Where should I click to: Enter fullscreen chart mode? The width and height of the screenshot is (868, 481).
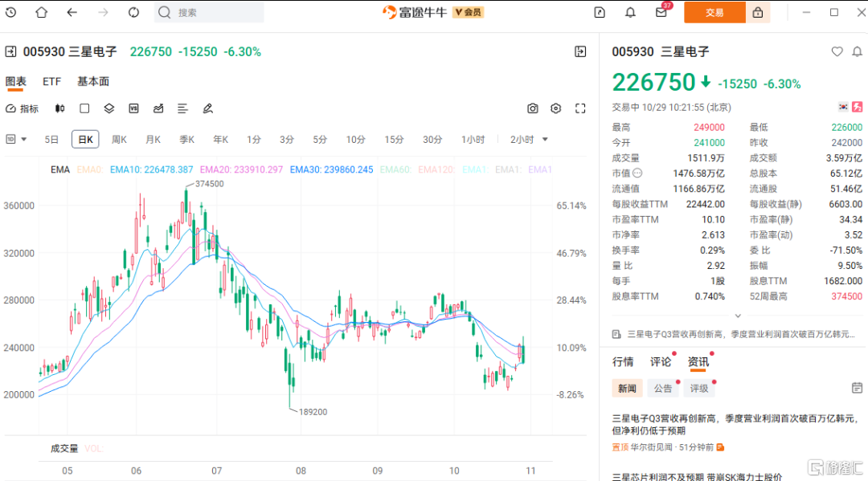point(580,108)
